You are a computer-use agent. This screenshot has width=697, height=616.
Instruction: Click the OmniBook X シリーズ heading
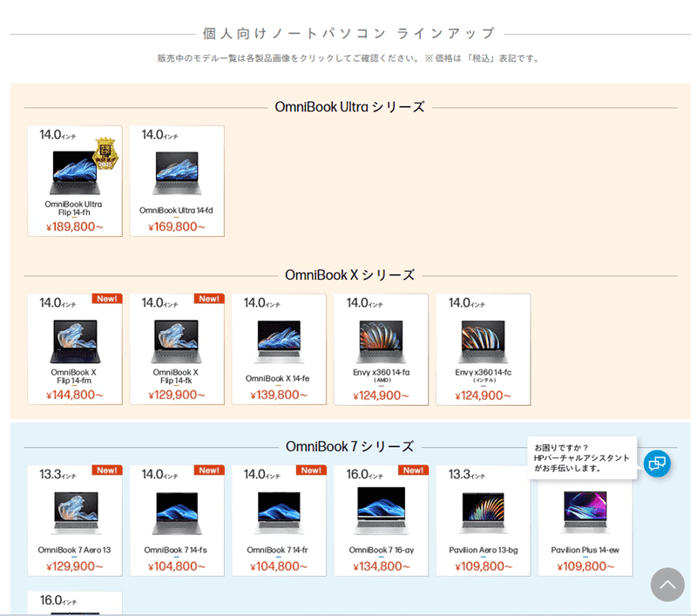350,275
